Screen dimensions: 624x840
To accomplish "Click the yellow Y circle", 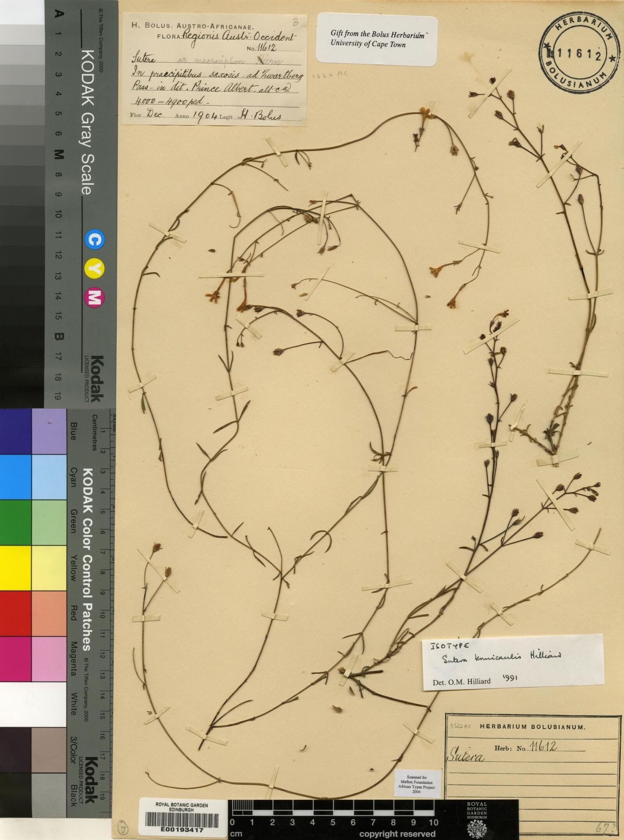I will [94, 269].
